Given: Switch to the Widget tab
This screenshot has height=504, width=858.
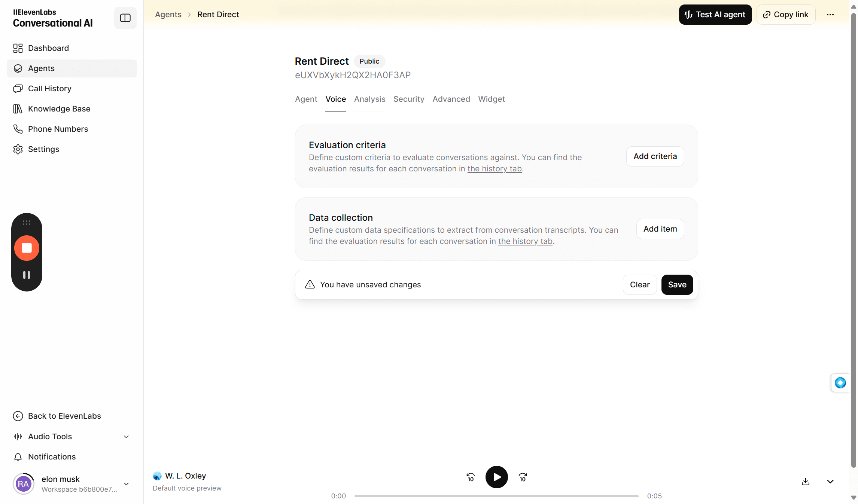Looking at the screenshot, I should point(492,99).
